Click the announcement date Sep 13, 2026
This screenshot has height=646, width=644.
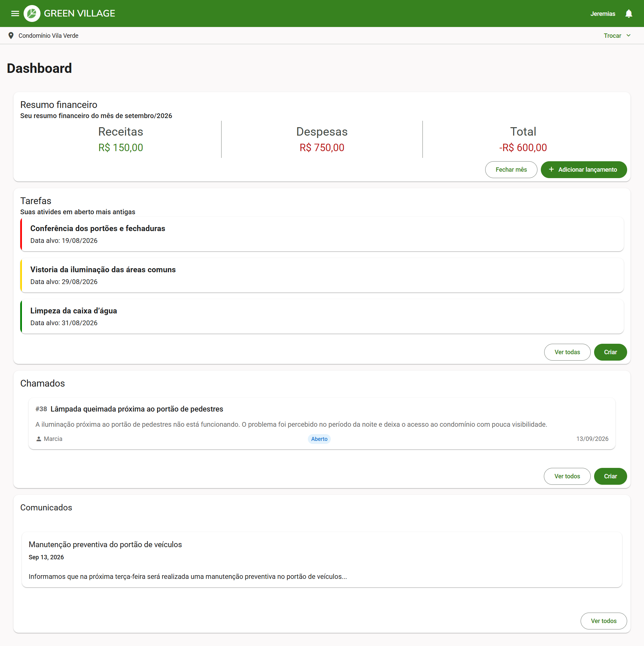tap(46, 557)
